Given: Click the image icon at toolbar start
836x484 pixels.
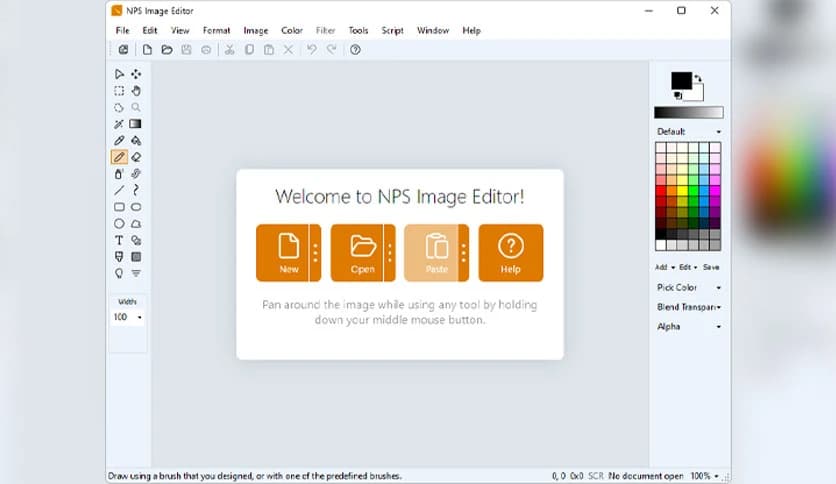Looking at the screenshot, I should (123, 50).
